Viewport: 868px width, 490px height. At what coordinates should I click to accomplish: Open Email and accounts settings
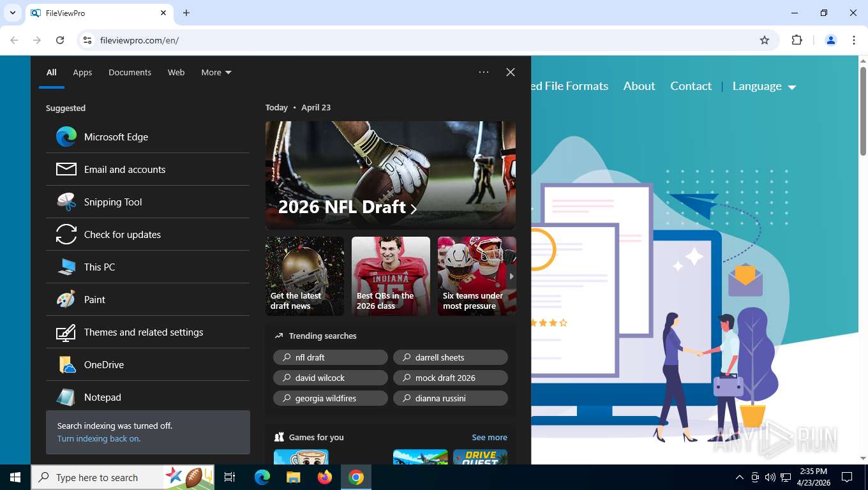pos(147,169)
